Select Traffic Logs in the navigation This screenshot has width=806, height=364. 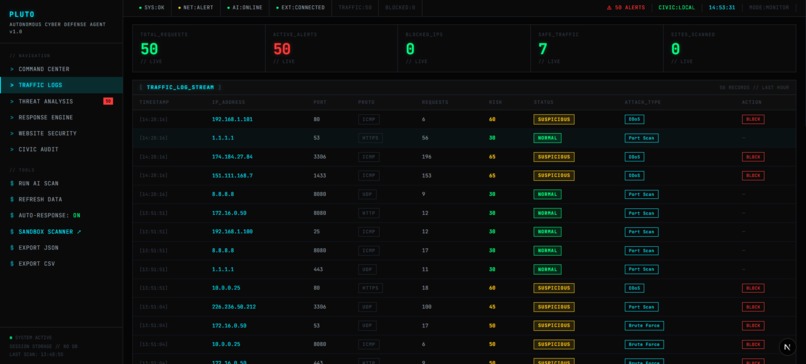(x=61, y=85)
